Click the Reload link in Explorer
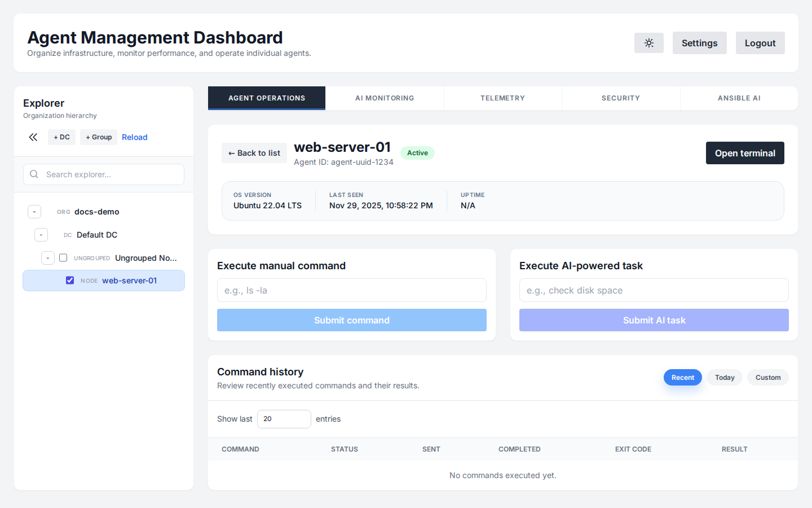The height and width of the screenshot is (508, 812). (x=134, y=137)
